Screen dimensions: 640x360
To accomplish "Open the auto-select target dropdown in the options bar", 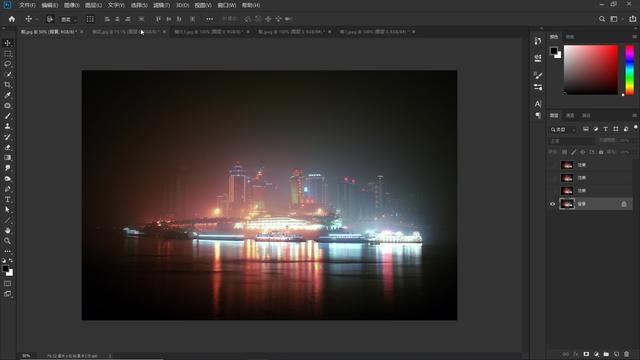I will click(69, 19).
